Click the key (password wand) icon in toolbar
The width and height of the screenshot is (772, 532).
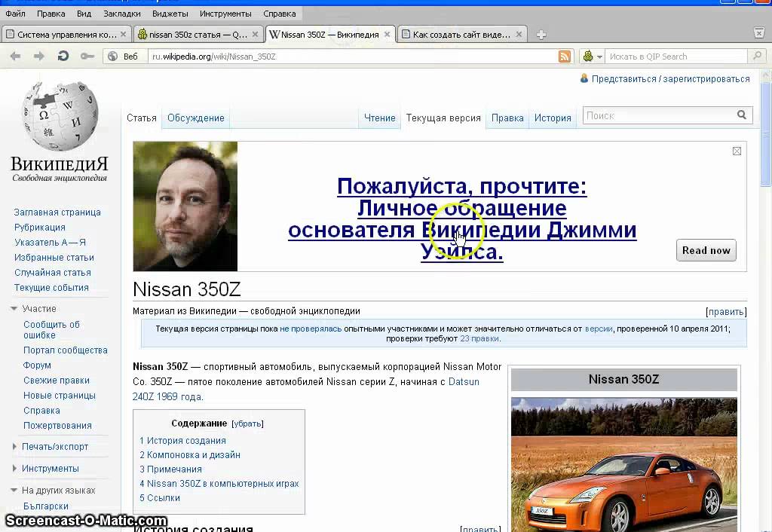point(87,56)
